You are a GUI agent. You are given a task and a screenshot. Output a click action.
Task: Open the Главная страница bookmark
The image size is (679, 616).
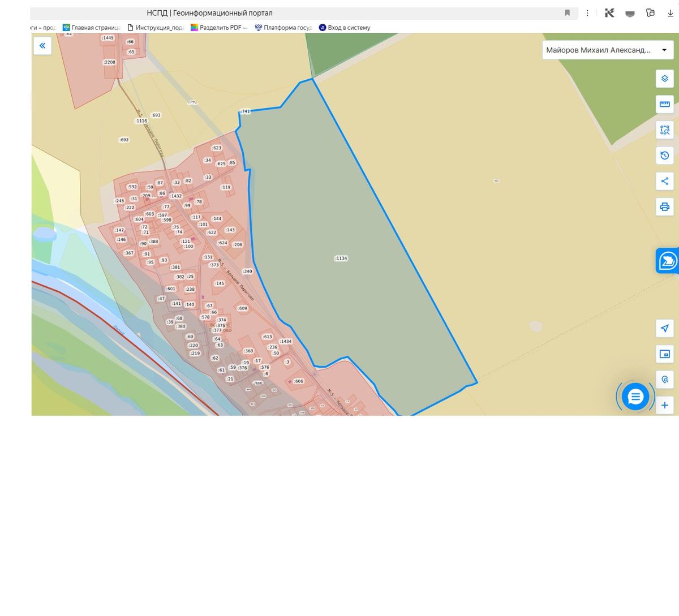point(92,27)
